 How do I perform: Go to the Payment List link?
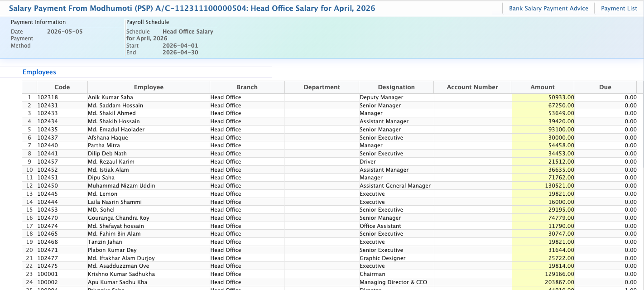pos(619,8)
